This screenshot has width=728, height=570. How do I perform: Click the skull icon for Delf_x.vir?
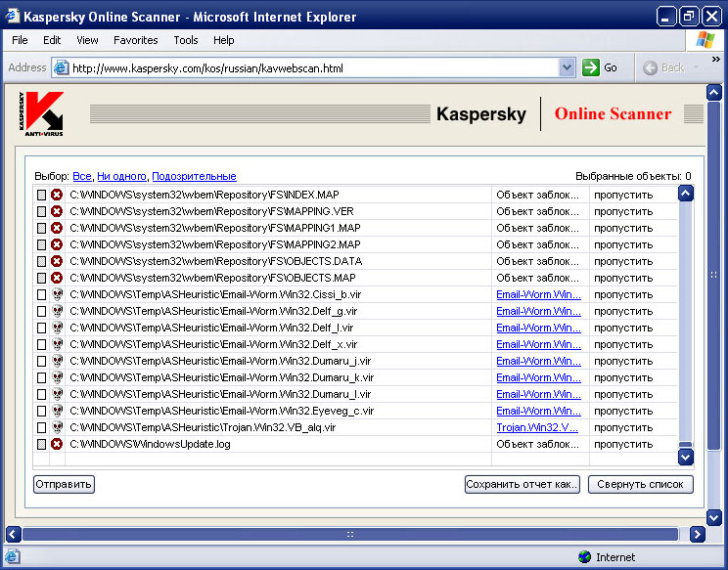tap(57, 344)
